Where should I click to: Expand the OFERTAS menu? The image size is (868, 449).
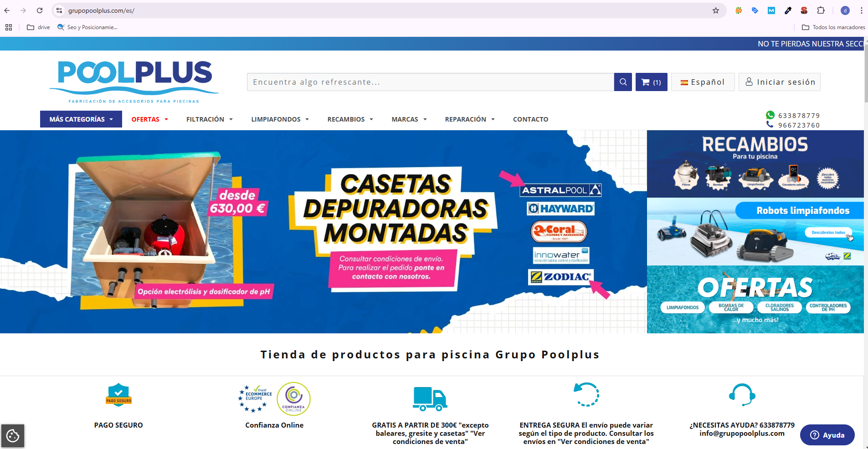pyautogui.click(x=150, y=119)
